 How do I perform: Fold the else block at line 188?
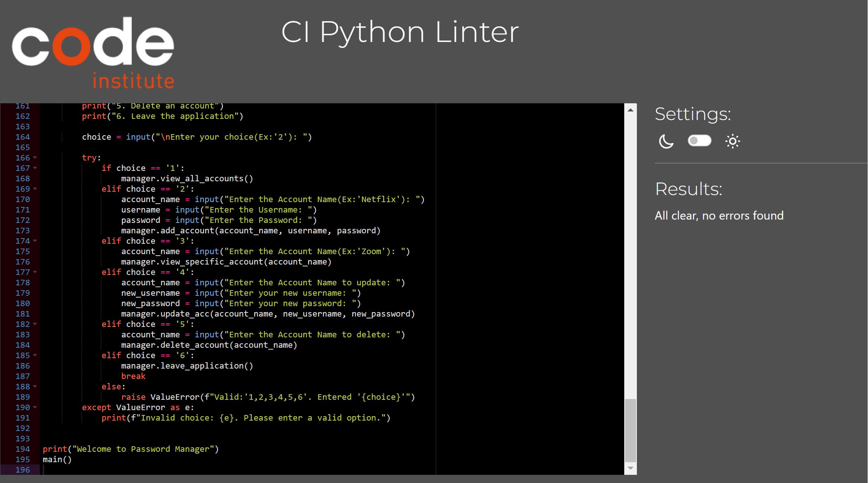35,386
